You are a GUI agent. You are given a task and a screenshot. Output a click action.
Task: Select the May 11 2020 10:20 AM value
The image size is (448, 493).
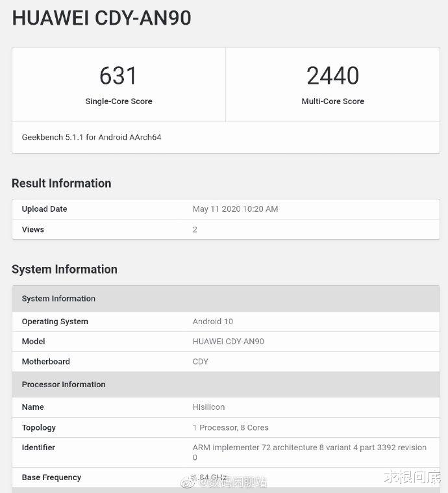[x=235, y=209]
